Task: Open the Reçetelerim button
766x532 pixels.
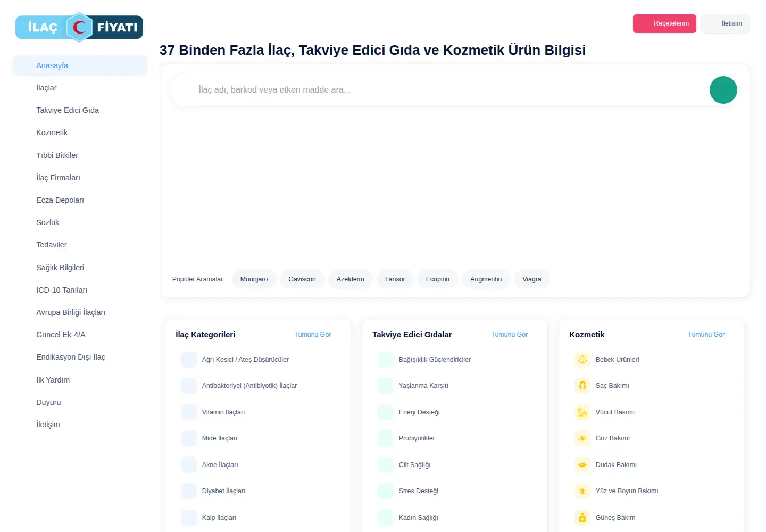Action: click(664, 23)
